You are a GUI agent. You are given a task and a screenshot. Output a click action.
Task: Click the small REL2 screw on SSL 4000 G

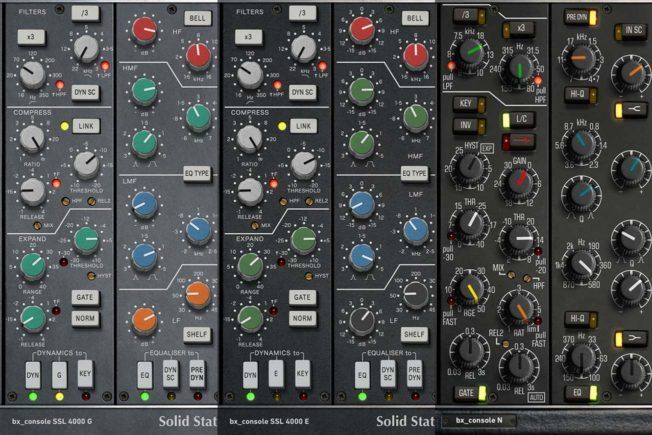[x=91, y=201]
